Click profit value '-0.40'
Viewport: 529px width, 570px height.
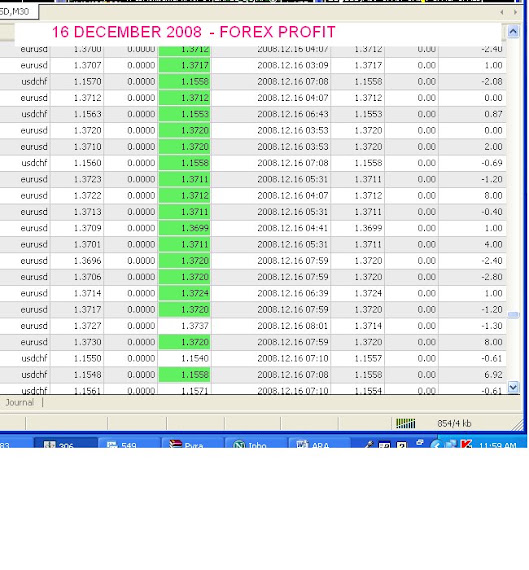492,212
